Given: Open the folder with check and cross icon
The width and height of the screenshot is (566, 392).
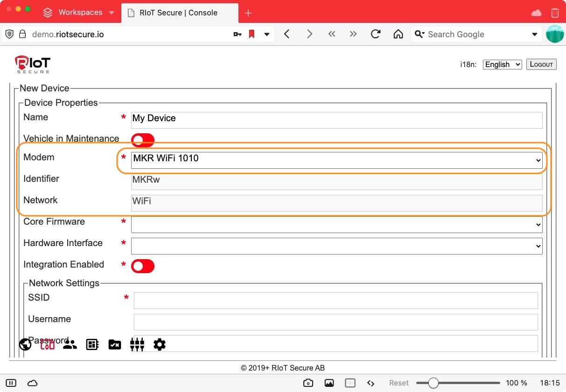Looking at the screenshot, I should click(x=115, y=344).
